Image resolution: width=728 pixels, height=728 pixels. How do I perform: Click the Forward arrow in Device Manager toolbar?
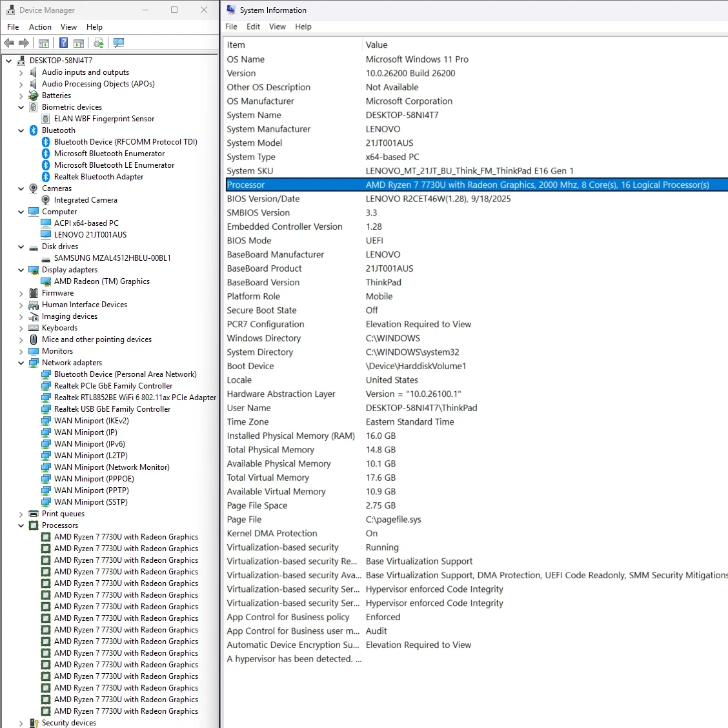[24, 43]
